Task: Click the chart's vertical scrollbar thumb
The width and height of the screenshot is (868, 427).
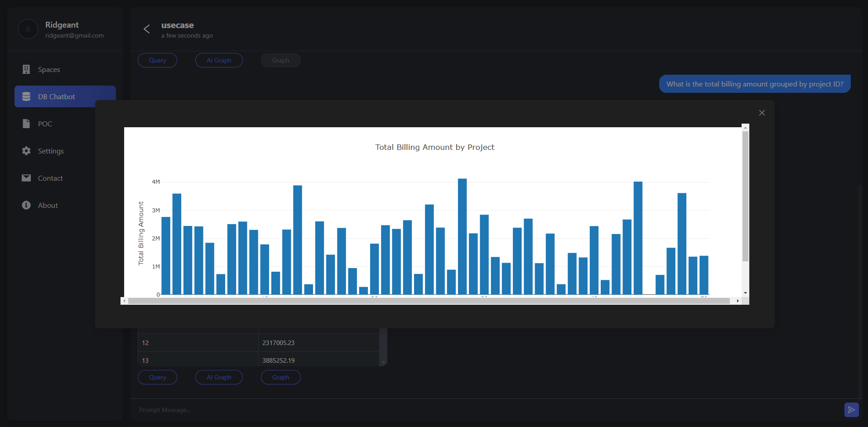Action: 745,196
